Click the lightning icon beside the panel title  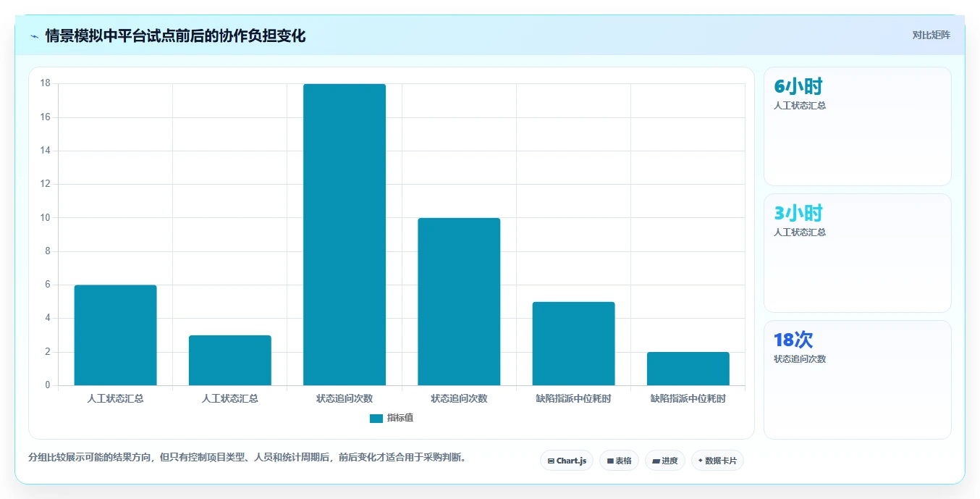[34, 35]
